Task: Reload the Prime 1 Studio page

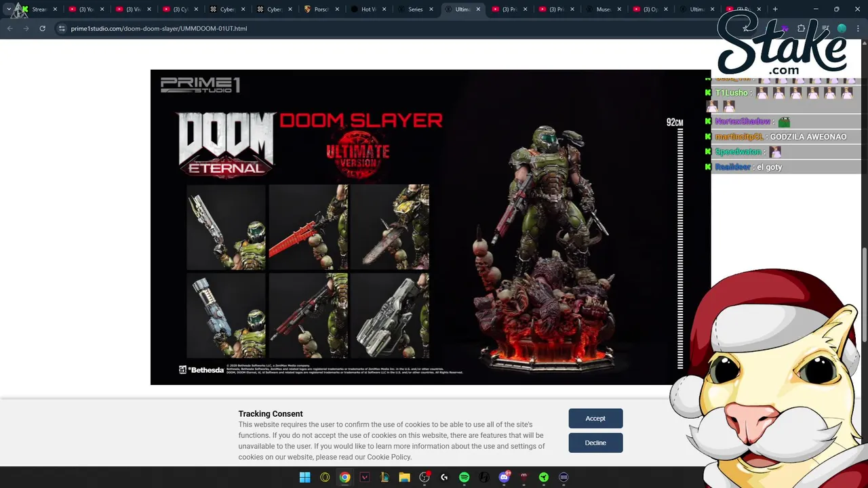Action: [x=42, y=28]
